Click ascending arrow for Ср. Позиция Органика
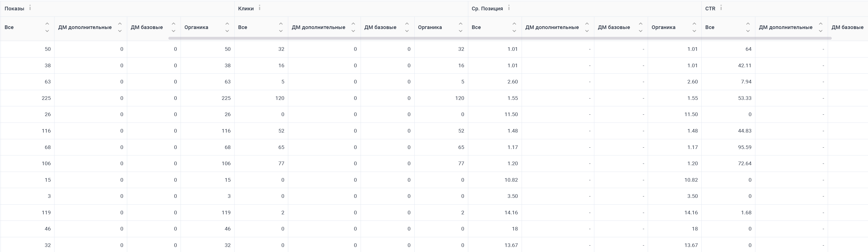 pyautogui.click(x=694, y=24)
